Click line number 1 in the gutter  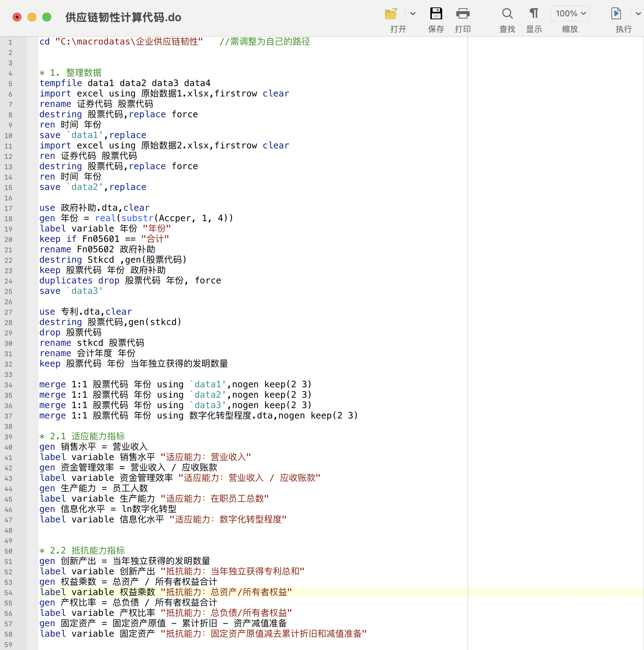[x=10, y=42]
